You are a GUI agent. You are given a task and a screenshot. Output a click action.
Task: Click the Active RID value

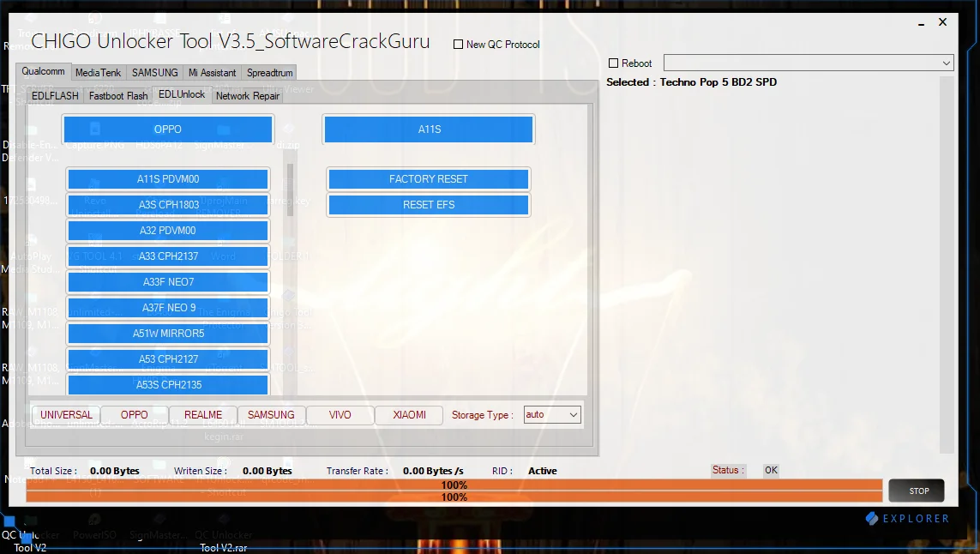pyautogui.click(x=542, y=471)
